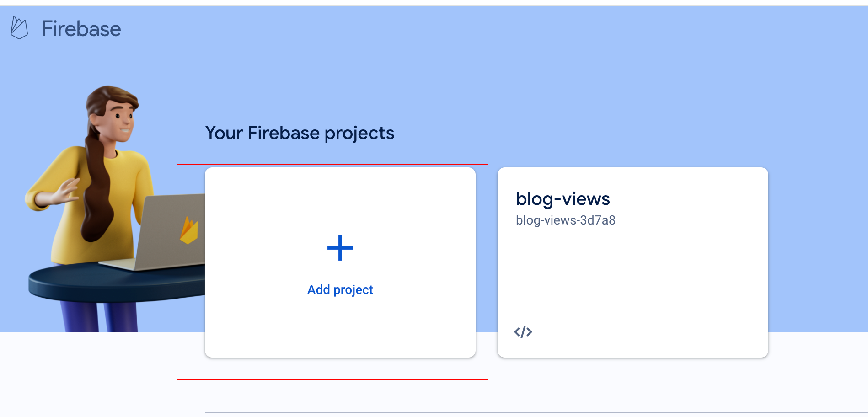Click the Your Firebase projects heading
This screenshot has width=868, height=417.
click(x=300, y=133)
